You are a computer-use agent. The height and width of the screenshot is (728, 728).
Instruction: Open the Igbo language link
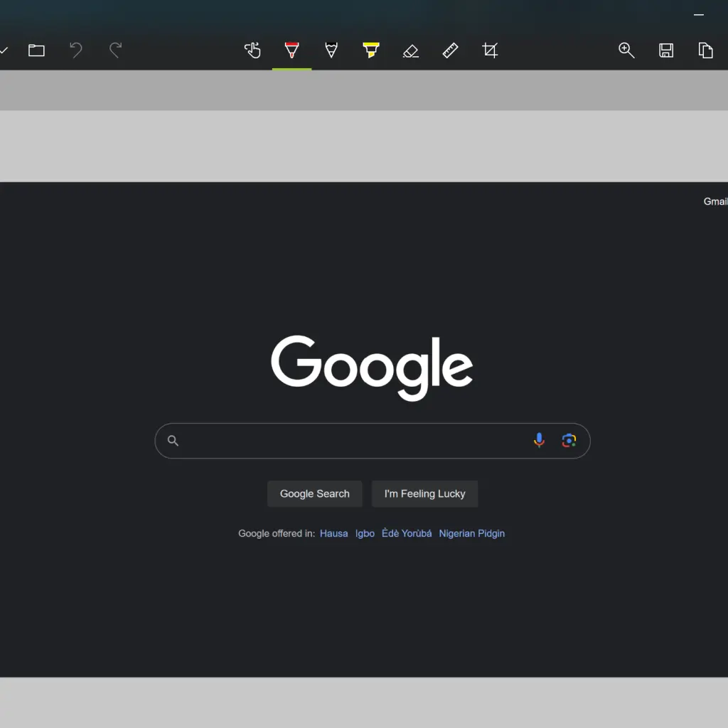365,533
